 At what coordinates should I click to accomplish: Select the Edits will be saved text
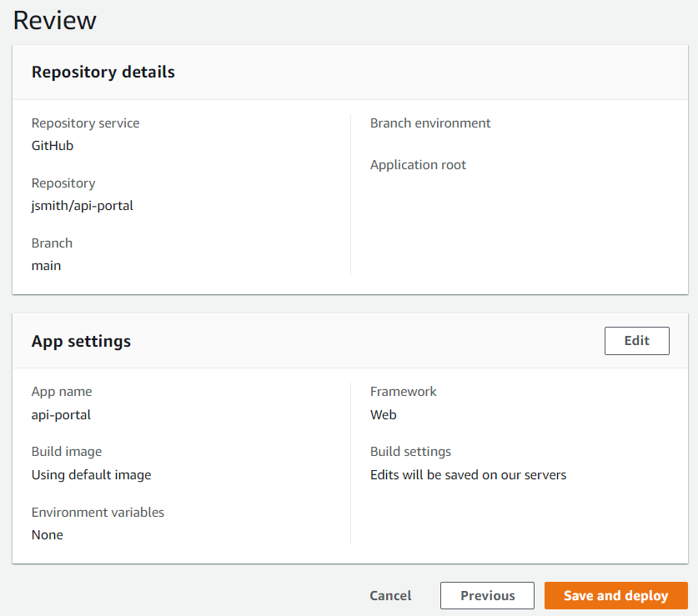tap(468, 474)
